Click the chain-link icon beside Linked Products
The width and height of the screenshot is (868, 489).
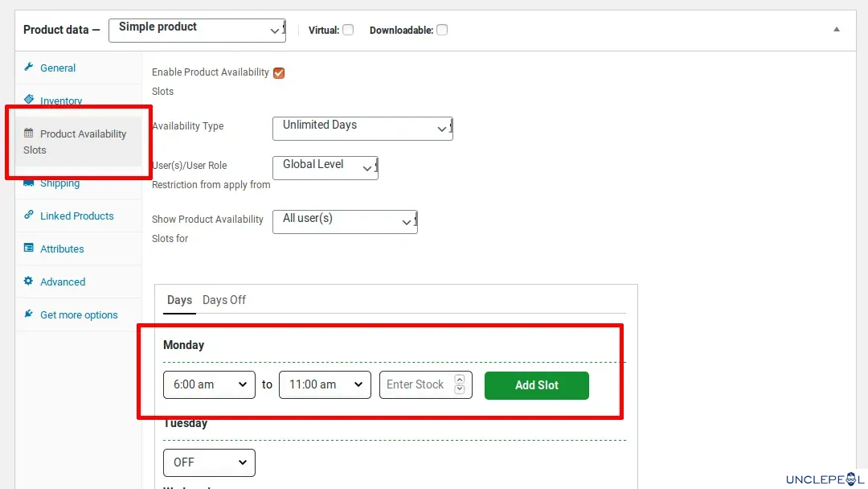click(x=28, y=216)
